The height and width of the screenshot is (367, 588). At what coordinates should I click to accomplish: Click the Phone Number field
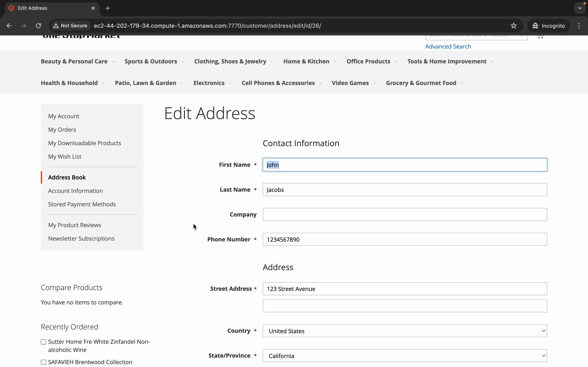pyautogui.click(x=404, y=239)
